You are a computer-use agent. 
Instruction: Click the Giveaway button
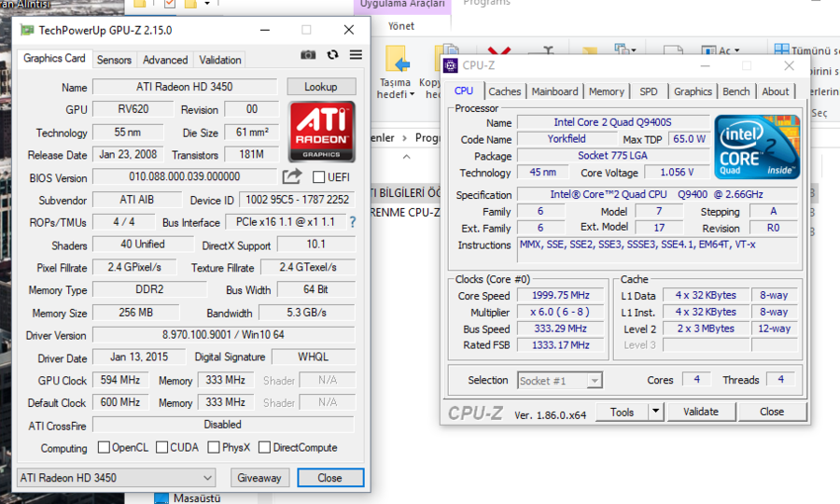pyautogui.click(x=259, y=478)
